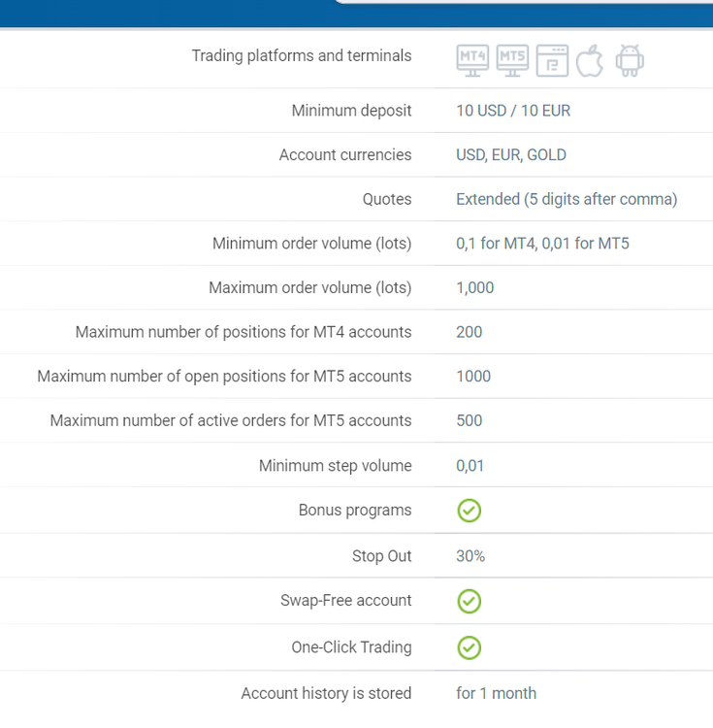This screenshot has height=728, width=713.
Task: Click the MT4 desktop platform icon
Action: (x=472, y=61)
